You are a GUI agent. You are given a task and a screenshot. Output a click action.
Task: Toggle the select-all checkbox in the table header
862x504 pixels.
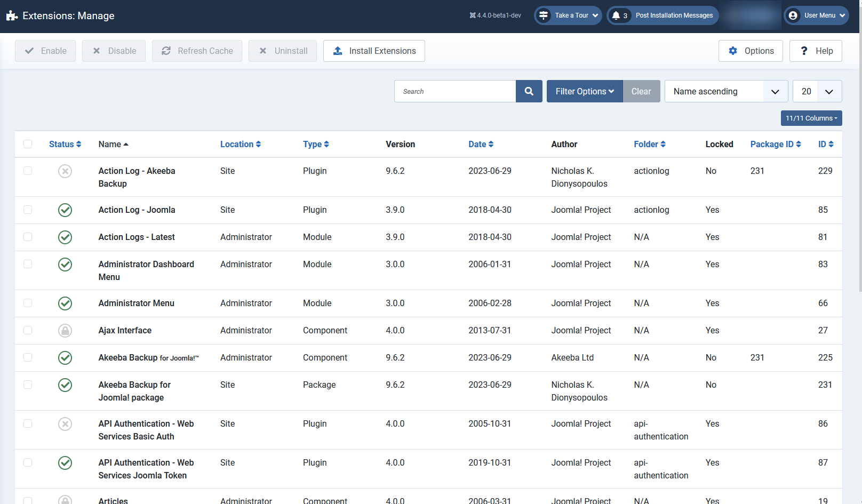click(x=28, y=144)
